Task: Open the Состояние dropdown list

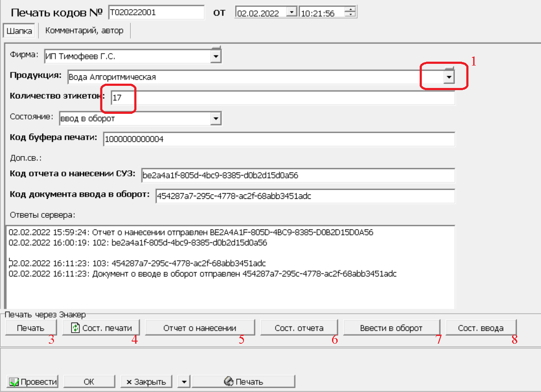Action: coord(215,119)
